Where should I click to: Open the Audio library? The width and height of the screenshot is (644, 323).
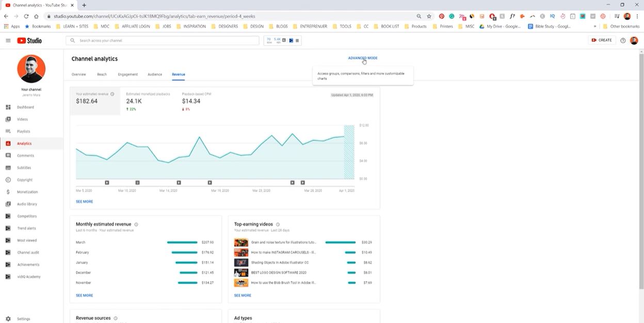tap(26, 204)
